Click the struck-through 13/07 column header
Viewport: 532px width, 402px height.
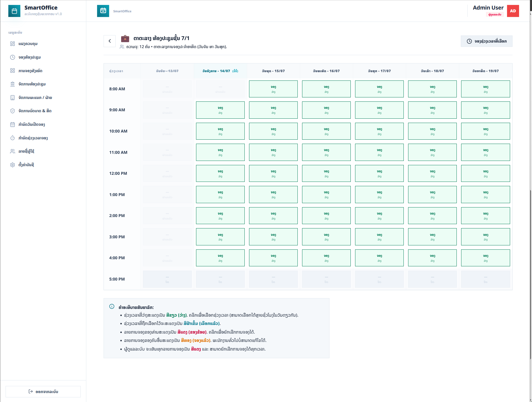[x=167, y=71]
